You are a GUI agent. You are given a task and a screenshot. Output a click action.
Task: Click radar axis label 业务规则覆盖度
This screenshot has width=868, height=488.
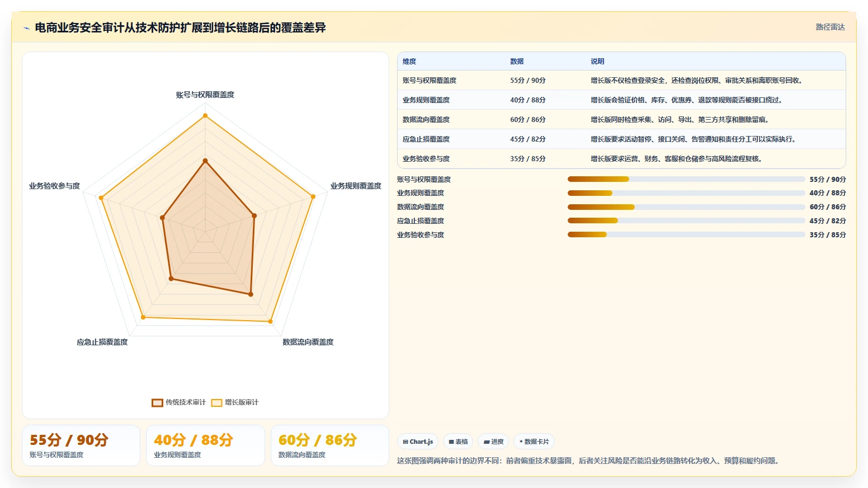point(356,186)
